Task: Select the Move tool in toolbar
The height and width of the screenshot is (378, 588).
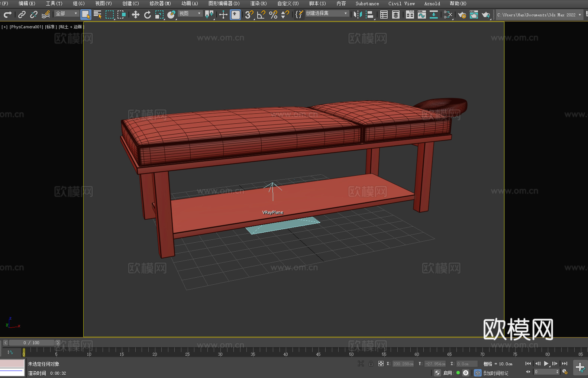Action: point(135,14)
